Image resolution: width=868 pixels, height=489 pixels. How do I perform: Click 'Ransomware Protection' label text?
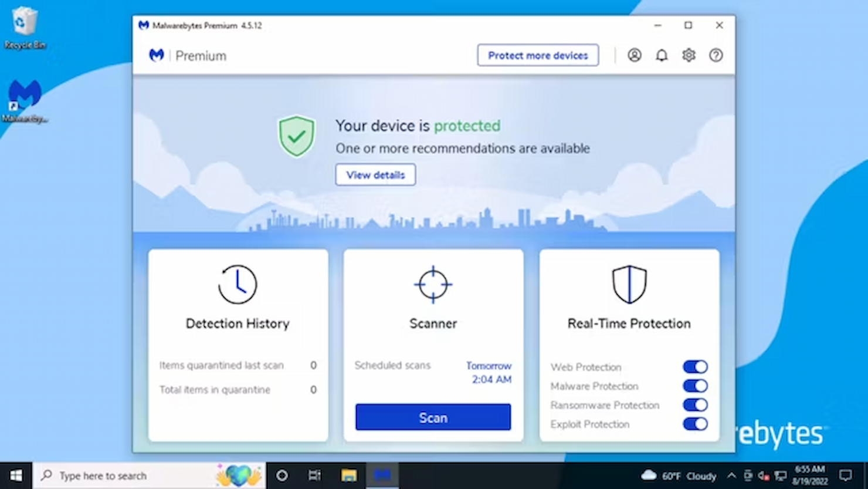(605, 405)
